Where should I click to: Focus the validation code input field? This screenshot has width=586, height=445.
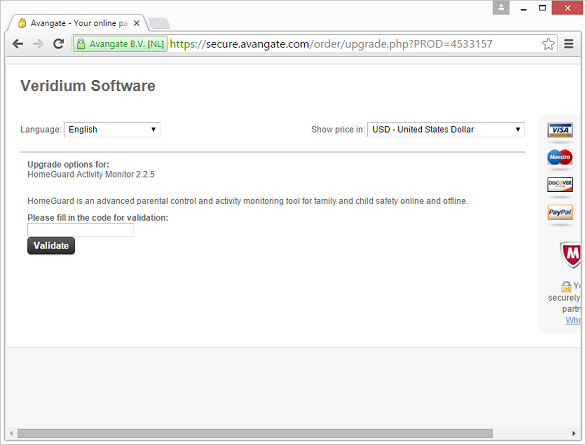(80, 230)
